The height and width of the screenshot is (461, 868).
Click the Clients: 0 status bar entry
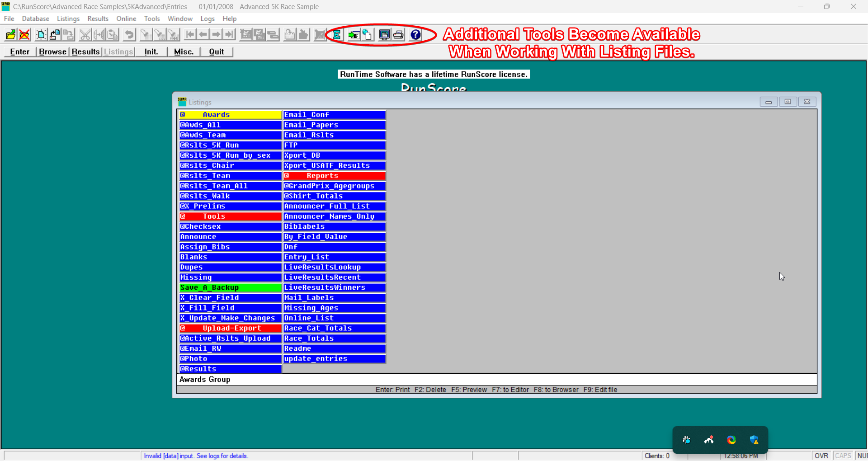click(x=657, y=456)
